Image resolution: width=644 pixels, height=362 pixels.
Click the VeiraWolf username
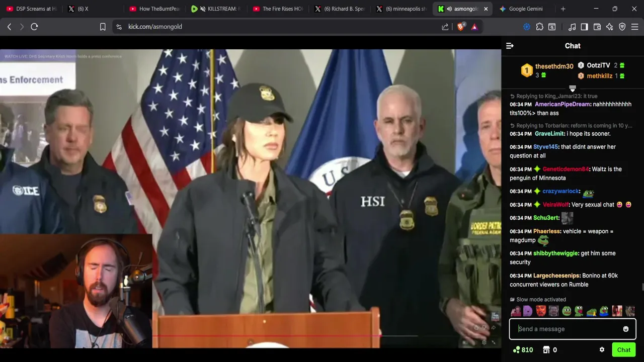(x=555, y=205)
